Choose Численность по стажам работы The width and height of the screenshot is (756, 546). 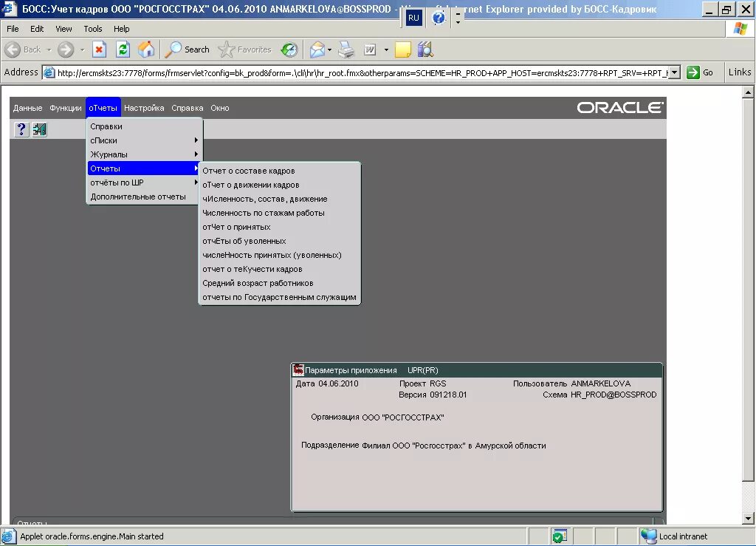[x=280, y=213]
